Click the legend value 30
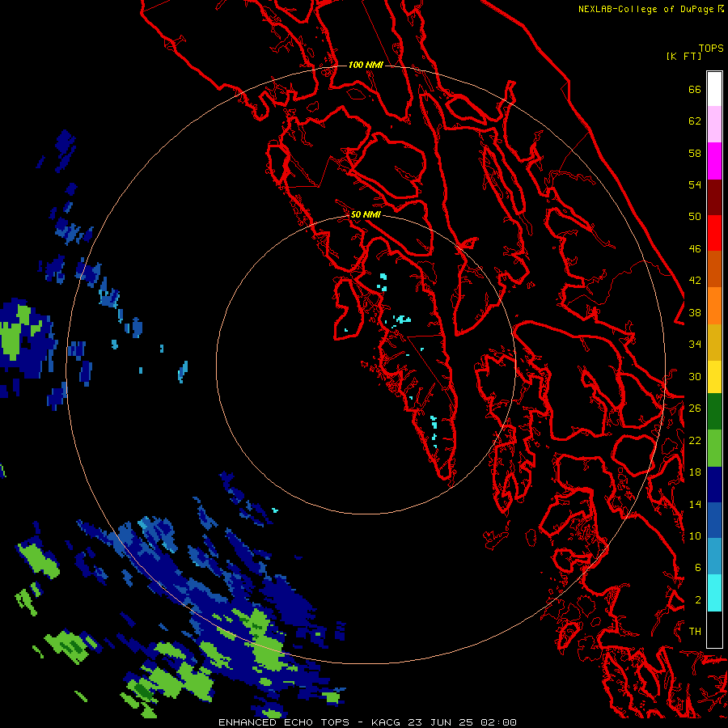The height and width of the screenshot is (728, 728). pos(695,376)
